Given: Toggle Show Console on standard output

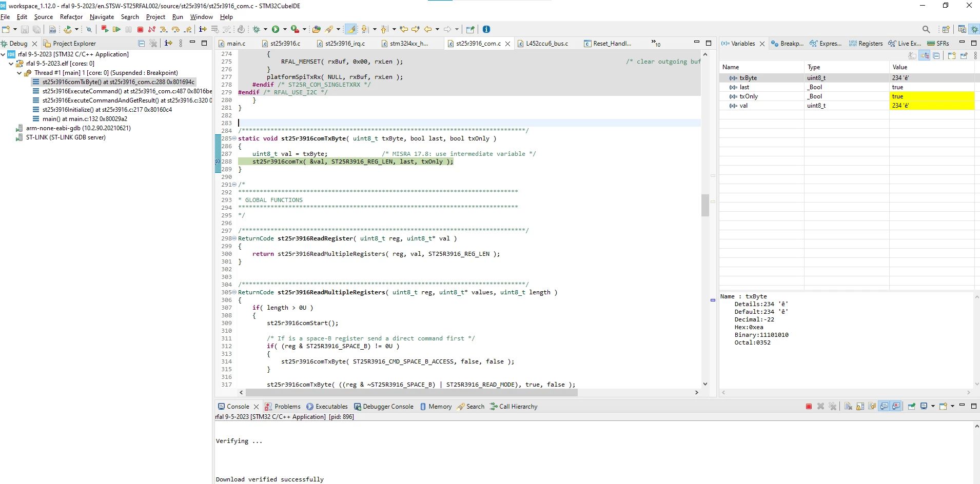Looking at the screenshot, I should pyautogui.click(x=884, y=406).
